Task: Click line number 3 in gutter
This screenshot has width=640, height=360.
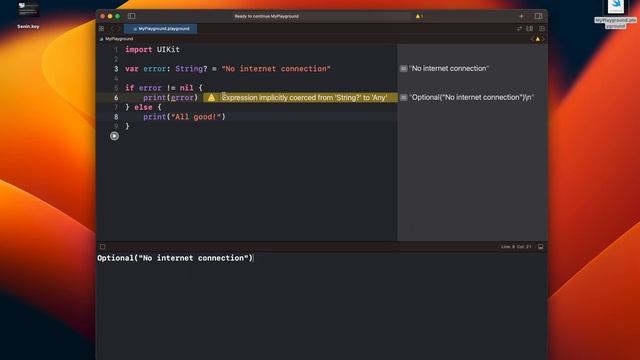Action: pos(116,69)
